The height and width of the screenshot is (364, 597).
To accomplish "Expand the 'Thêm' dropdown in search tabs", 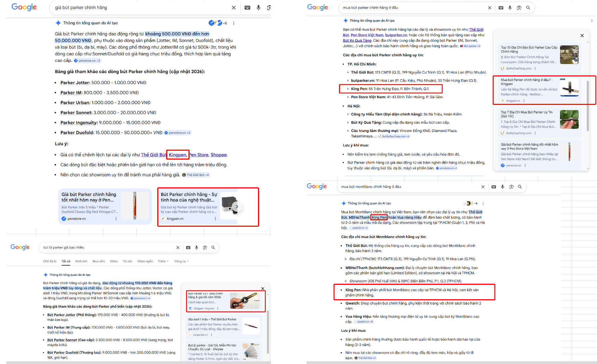I will coord(163,261).
